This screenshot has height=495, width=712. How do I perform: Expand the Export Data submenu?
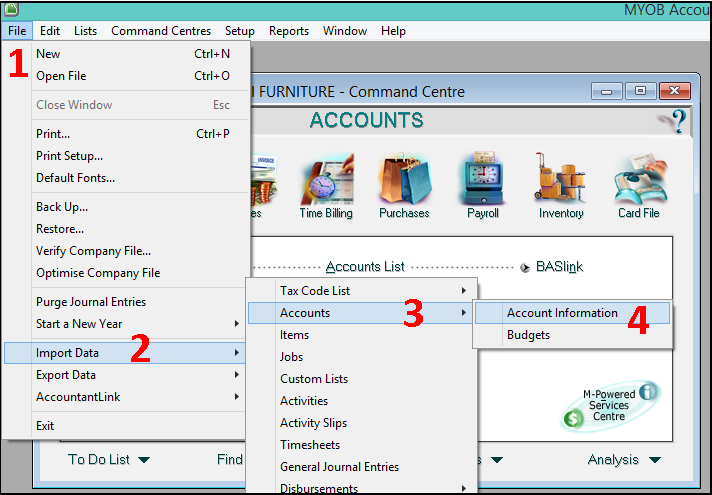pyautogui.click(x=126, y=375)
